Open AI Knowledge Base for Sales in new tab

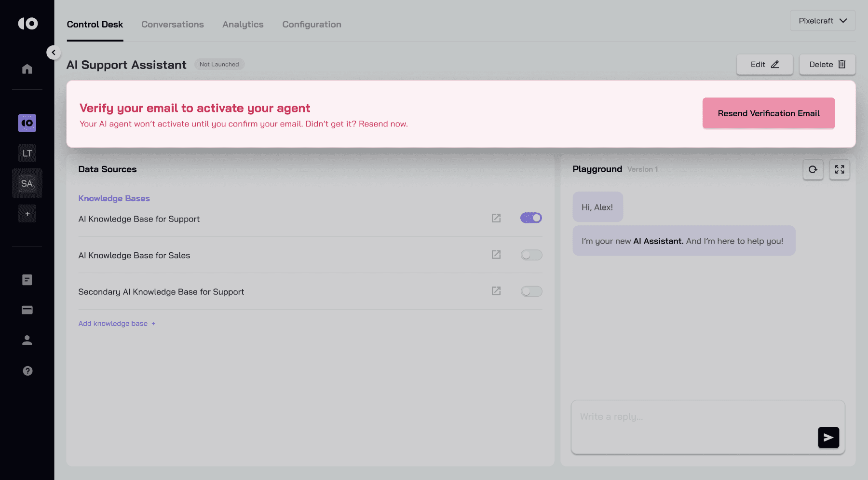pyautogui.click(x=496, y=255)
